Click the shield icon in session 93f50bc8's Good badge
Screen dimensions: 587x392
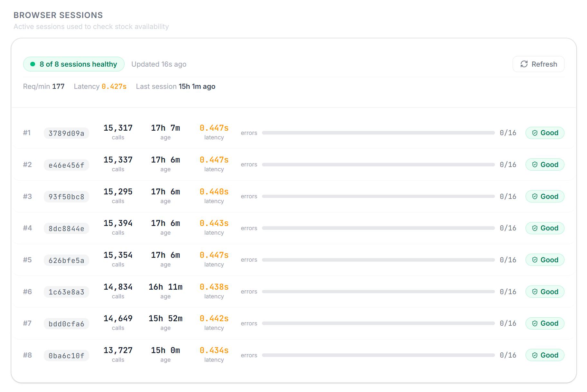pos(535,196)
